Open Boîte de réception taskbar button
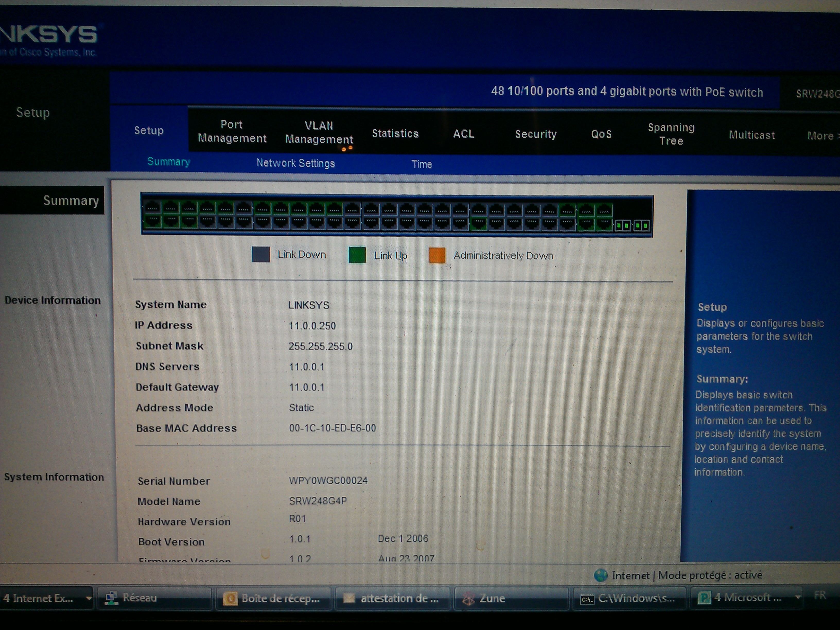 coord(273,599)
